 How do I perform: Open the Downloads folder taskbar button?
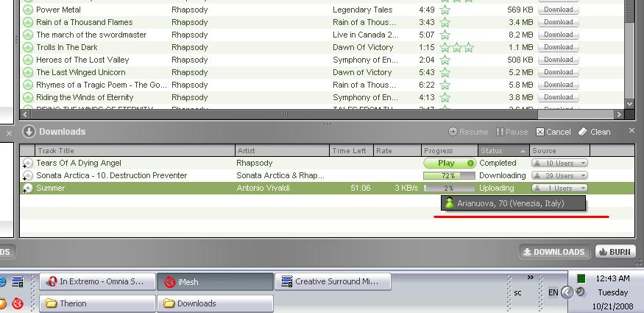coord(215,303)
